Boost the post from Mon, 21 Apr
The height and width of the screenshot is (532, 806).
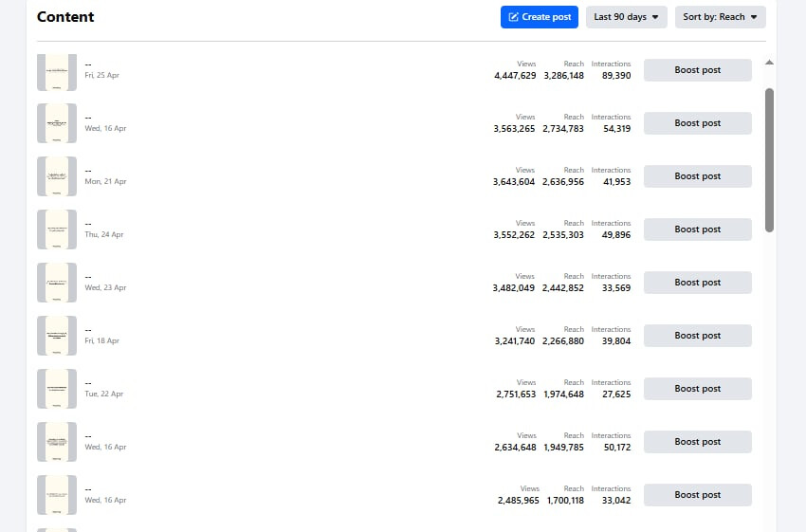(698, 176)
